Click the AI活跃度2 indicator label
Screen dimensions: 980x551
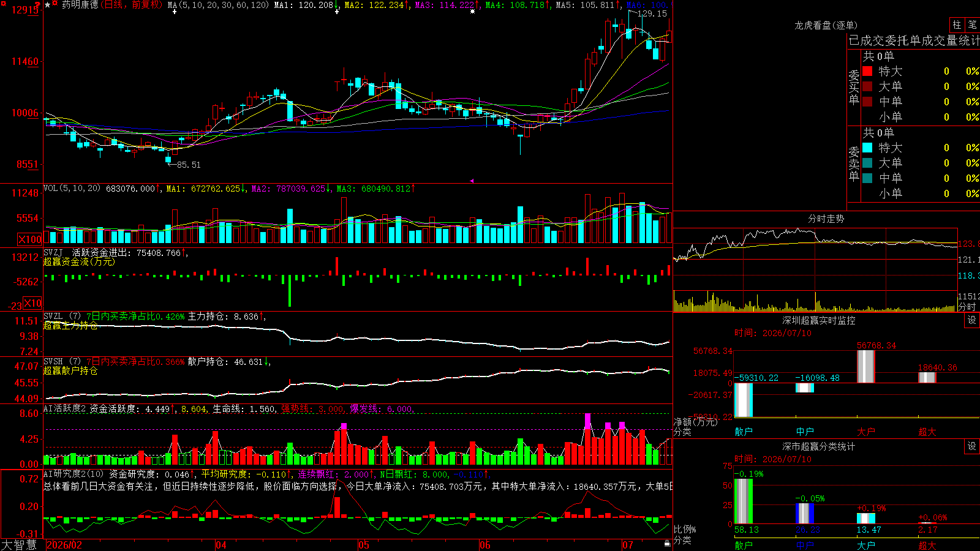[64, 408]
